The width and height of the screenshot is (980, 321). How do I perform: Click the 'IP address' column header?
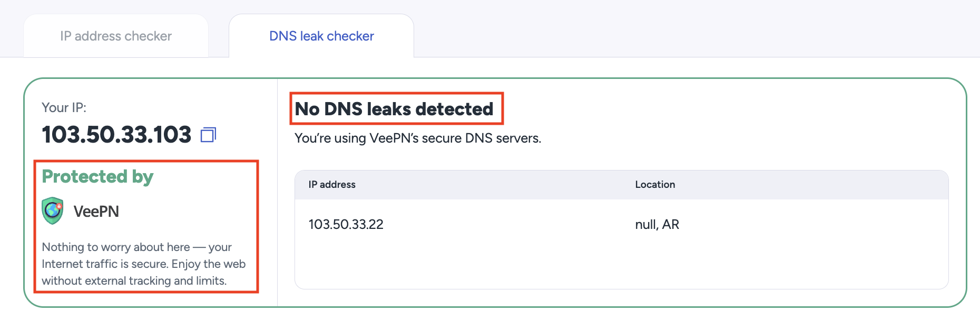tap(331, 185)
